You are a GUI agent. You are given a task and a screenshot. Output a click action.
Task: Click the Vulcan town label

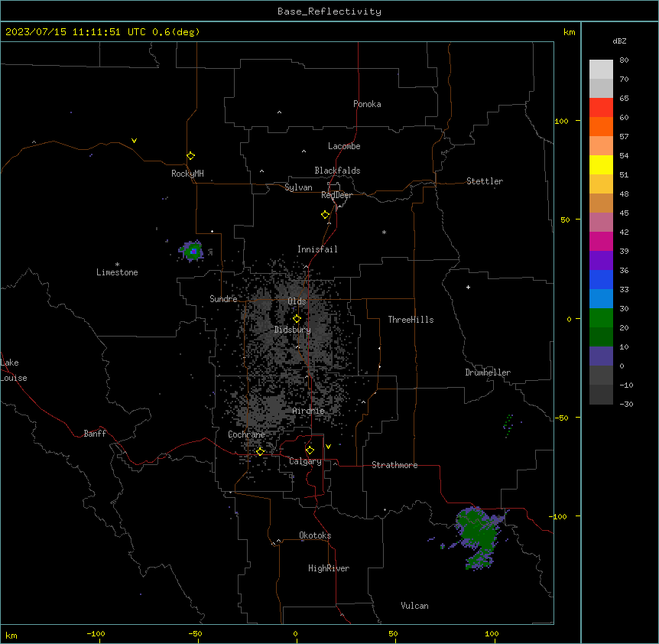click(x=414, y=606)
